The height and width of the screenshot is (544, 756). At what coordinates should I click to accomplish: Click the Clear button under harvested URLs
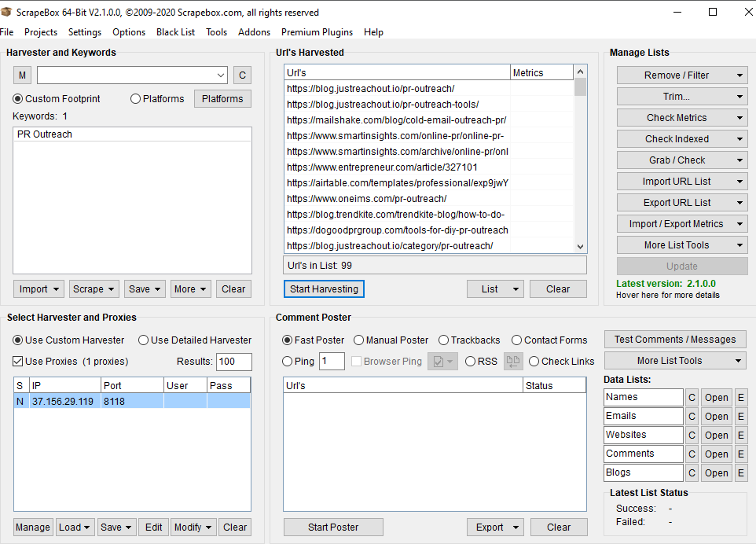[558, 289]
